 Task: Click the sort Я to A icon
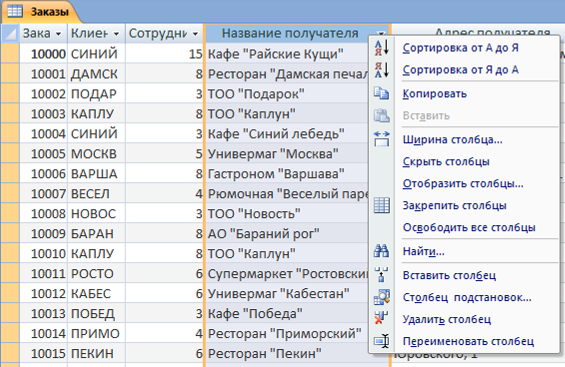click(x=381, y=70)
